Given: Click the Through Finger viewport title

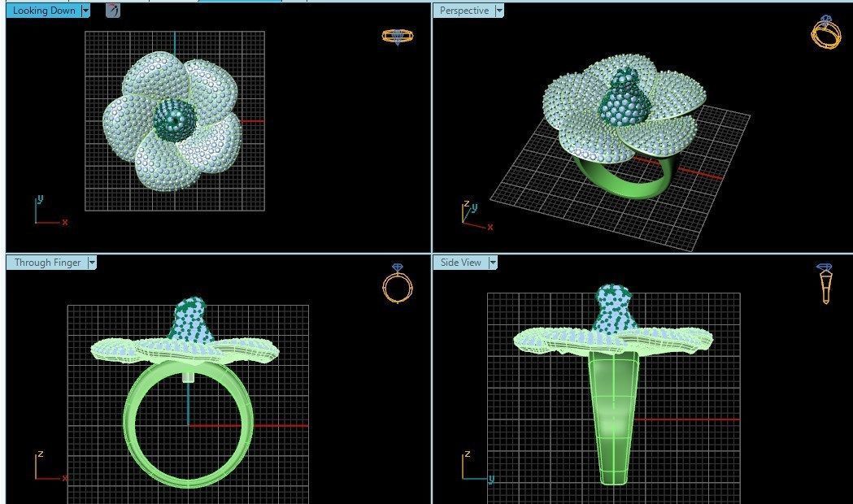Looking at the screenshot, I should pos(47,263).
